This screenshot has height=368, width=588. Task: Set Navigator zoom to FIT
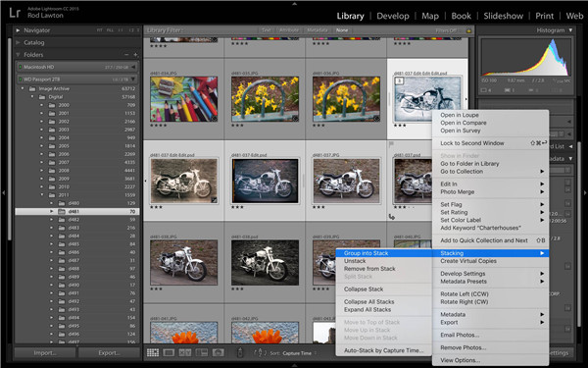click(x=99, y=30)
